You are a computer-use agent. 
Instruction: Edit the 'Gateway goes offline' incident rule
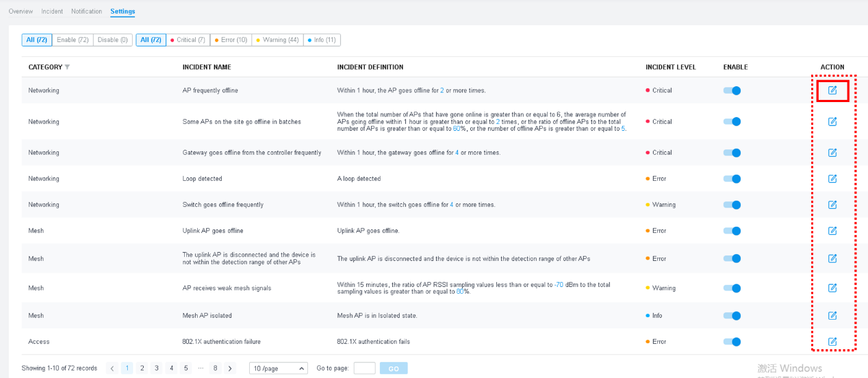[832, 153]
